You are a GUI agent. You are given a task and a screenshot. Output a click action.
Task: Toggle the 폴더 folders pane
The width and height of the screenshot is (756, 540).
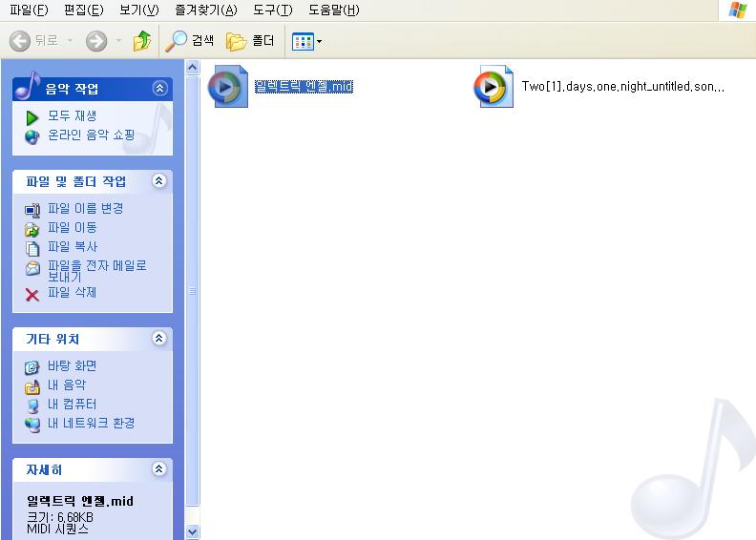(x=250, y=41)
